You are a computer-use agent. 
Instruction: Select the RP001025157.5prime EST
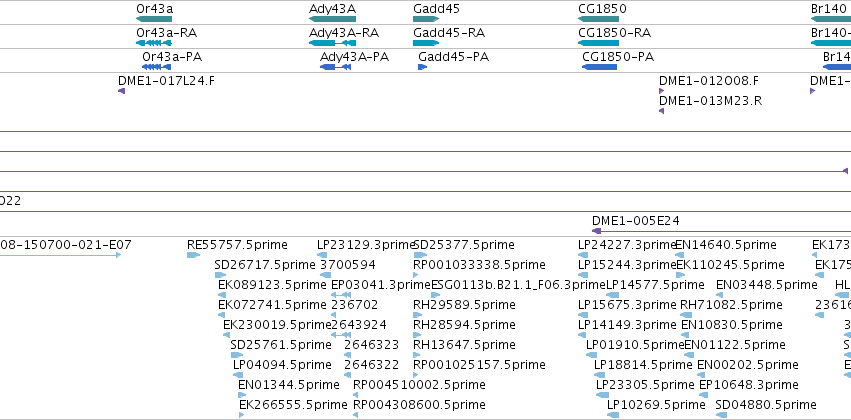(x=416, y=376)
